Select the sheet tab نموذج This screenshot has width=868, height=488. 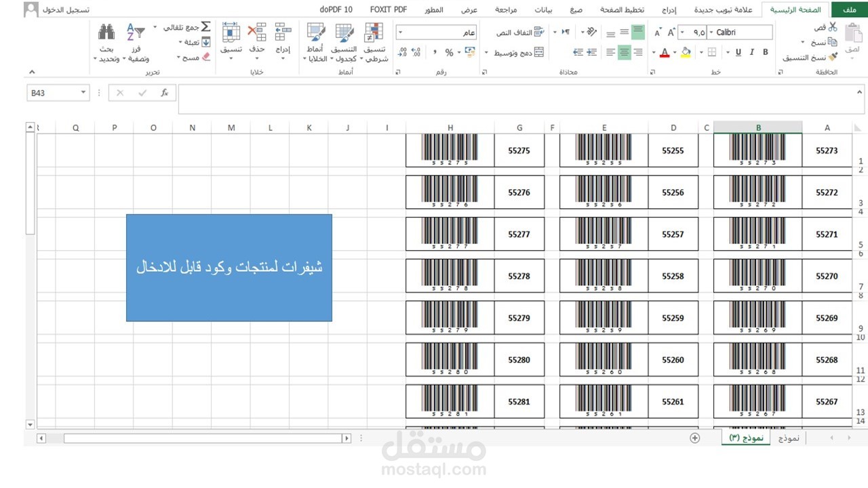(x=788, y=438)
